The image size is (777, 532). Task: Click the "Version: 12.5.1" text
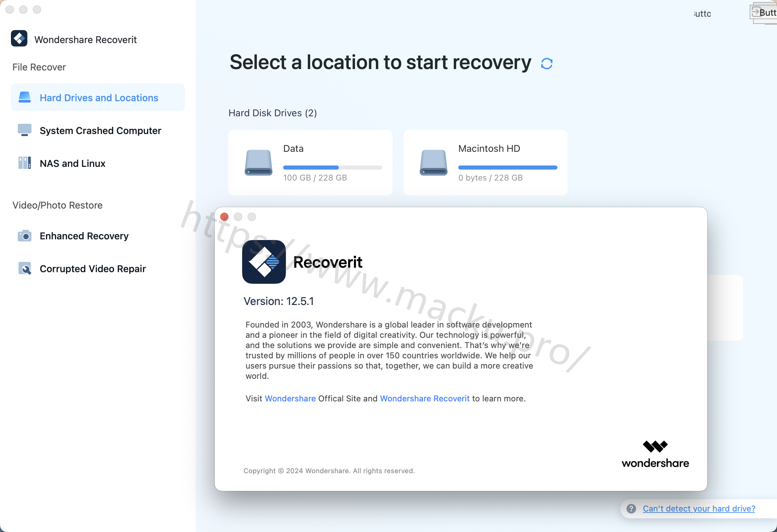[x=279, y=301]
